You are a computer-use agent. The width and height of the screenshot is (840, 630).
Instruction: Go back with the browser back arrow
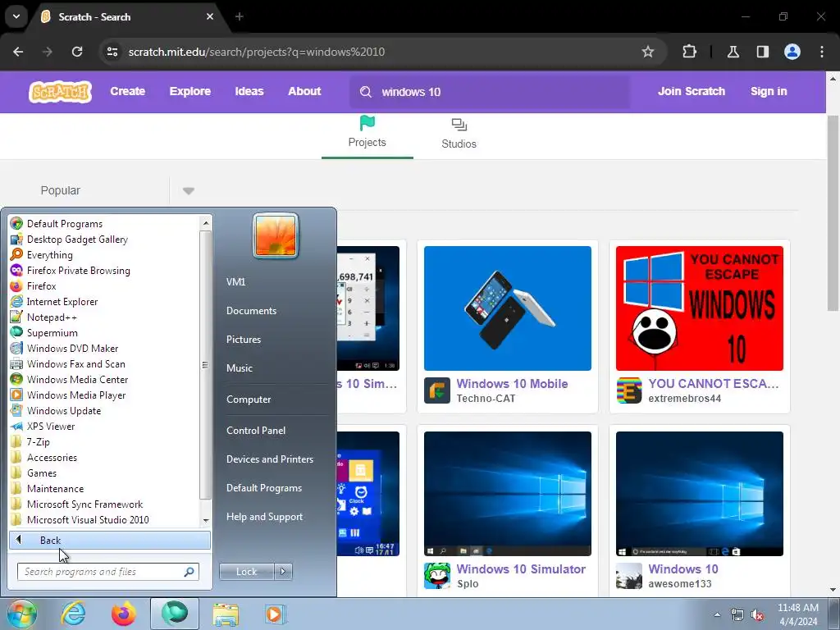(x=18, y=52)
